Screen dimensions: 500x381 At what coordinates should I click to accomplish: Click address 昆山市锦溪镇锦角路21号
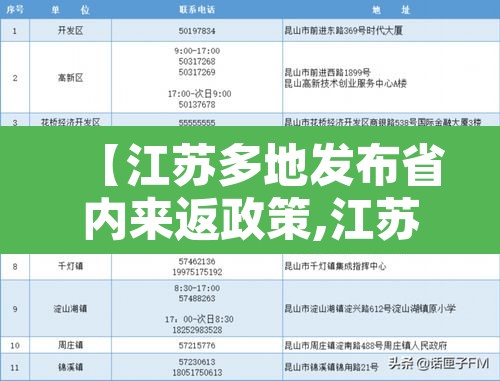coord(331,367)
